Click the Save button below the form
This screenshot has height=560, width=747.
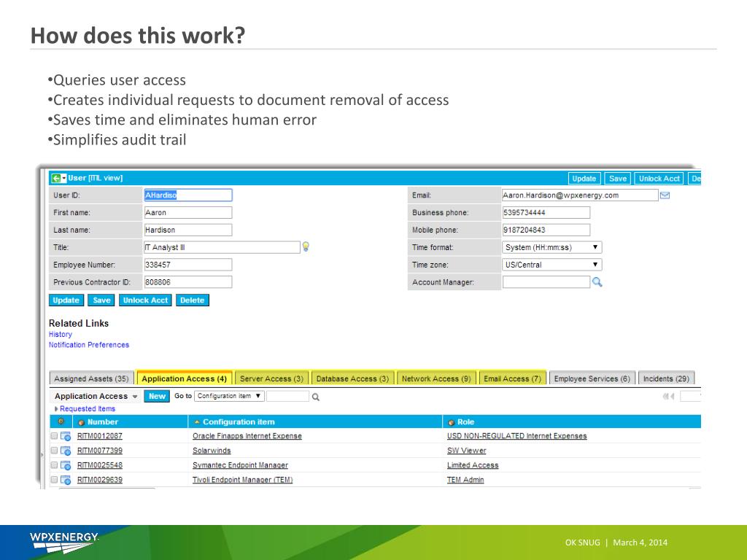(x=101, y=300)
